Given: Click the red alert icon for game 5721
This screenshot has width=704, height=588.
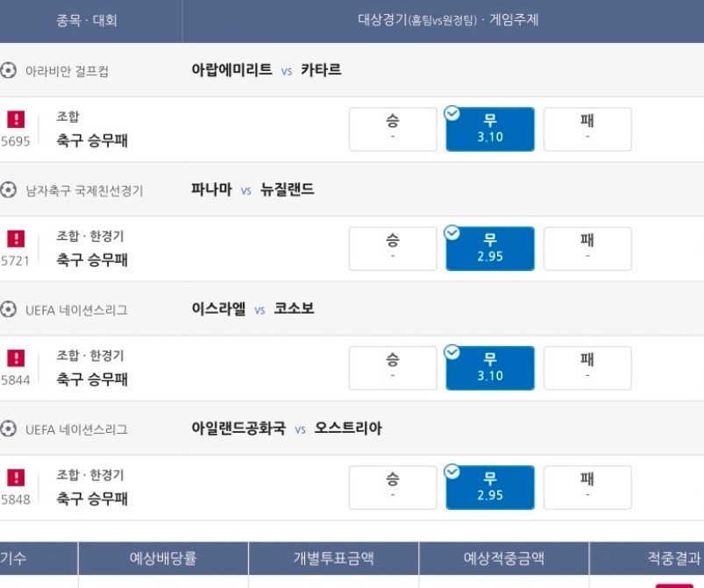Looking at the screenshot, I should [16, 238].
